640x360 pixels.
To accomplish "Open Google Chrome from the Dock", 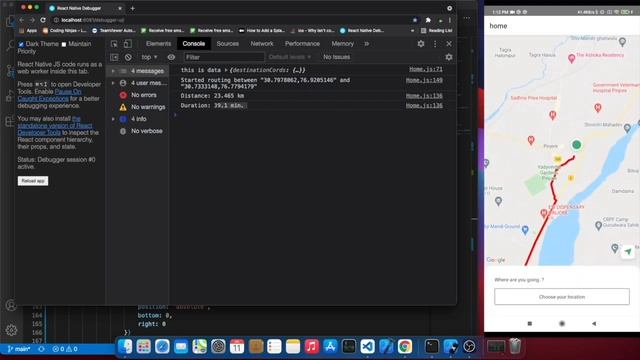I will point(405,347).
